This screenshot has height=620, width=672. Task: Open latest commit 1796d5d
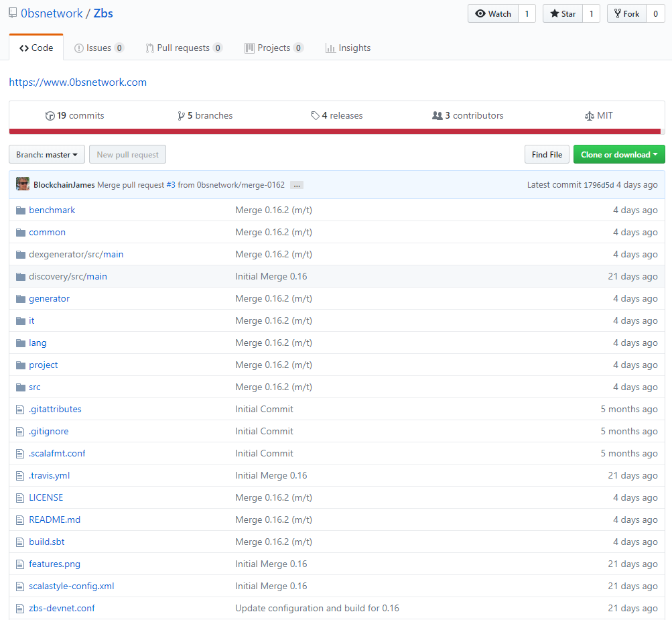599,185
